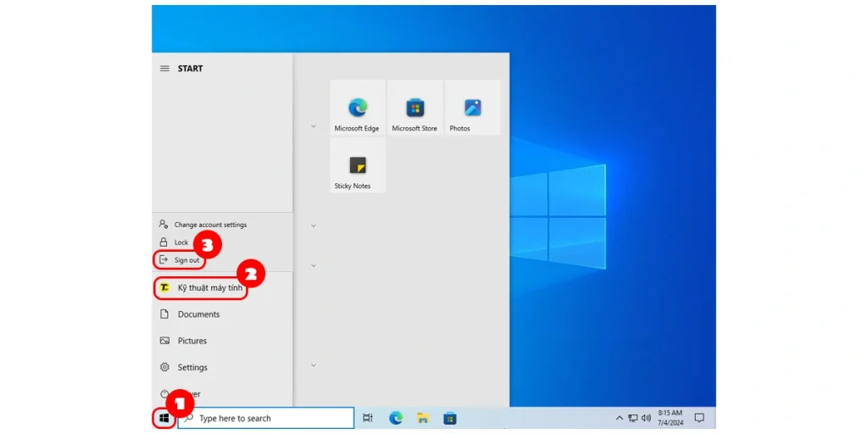Show hidden system tray icons
The width and height of the screenshot is (868, 434).
pyautogui.click(x=619, y=418)
